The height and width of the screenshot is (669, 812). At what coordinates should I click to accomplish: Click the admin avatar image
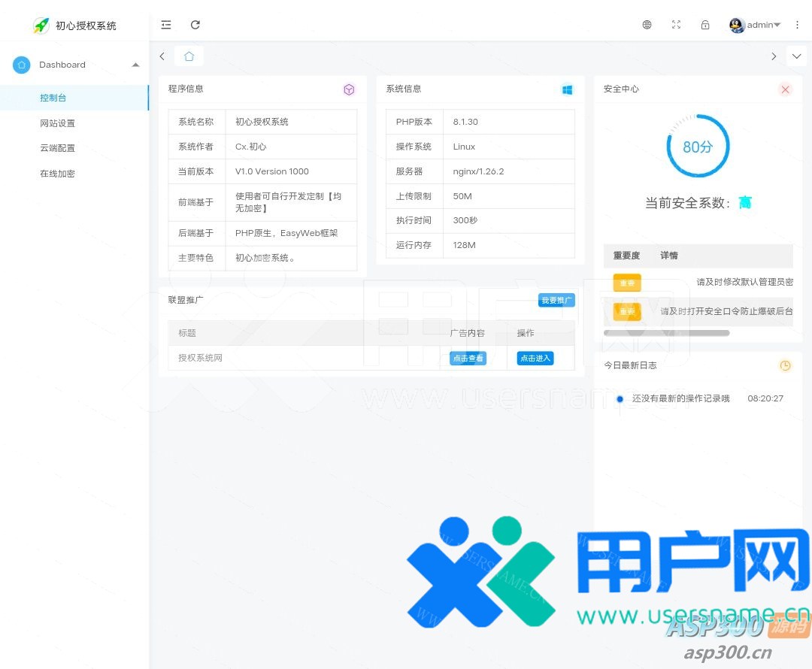(x=736, y=25)
